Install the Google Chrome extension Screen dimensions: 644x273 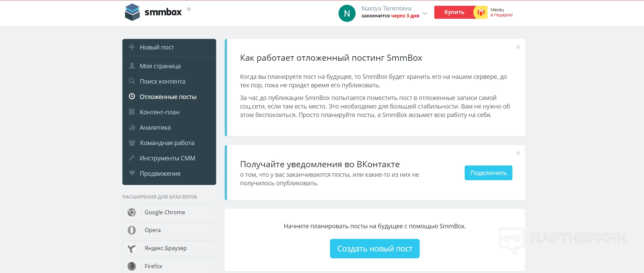coord(169,212)
